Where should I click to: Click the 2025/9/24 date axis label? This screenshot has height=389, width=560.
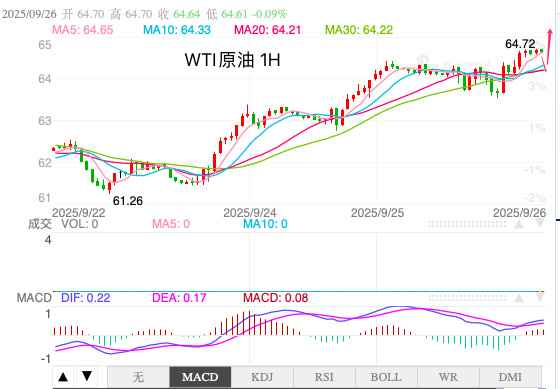click(x=250, y=213)
